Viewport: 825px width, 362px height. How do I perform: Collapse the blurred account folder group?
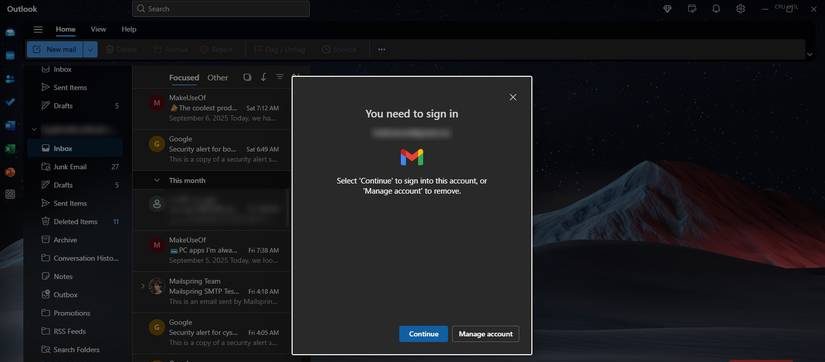tap(35, 129)
